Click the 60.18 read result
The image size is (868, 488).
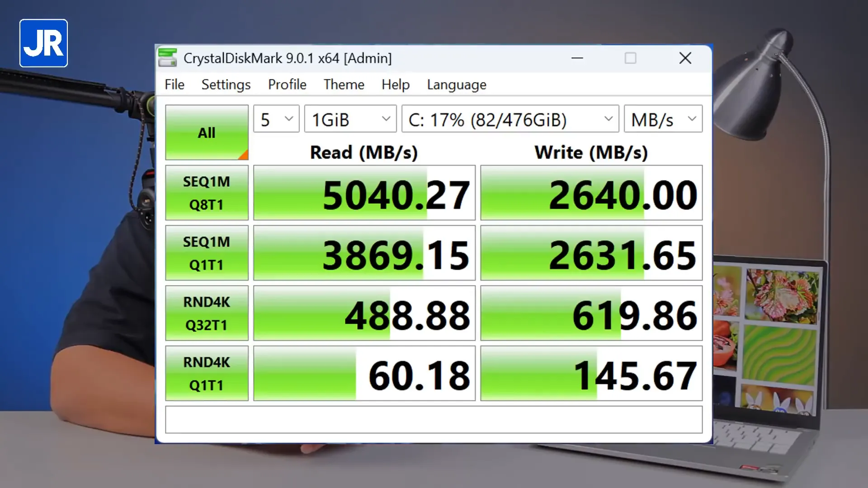coord(364,374)
